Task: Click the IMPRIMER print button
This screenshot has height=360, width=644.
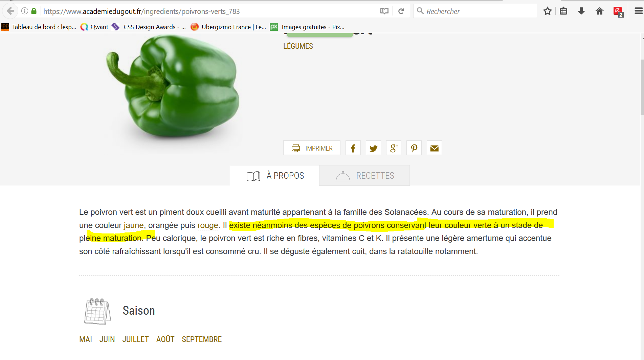Action: click(x=312, y=148)
